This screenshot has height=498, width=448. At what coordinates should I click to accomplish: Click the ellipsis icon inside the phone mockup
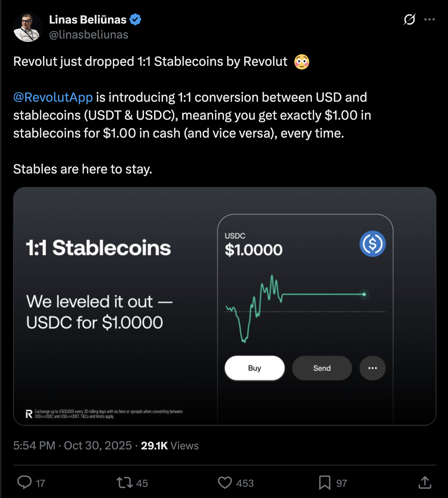point(372,368)
